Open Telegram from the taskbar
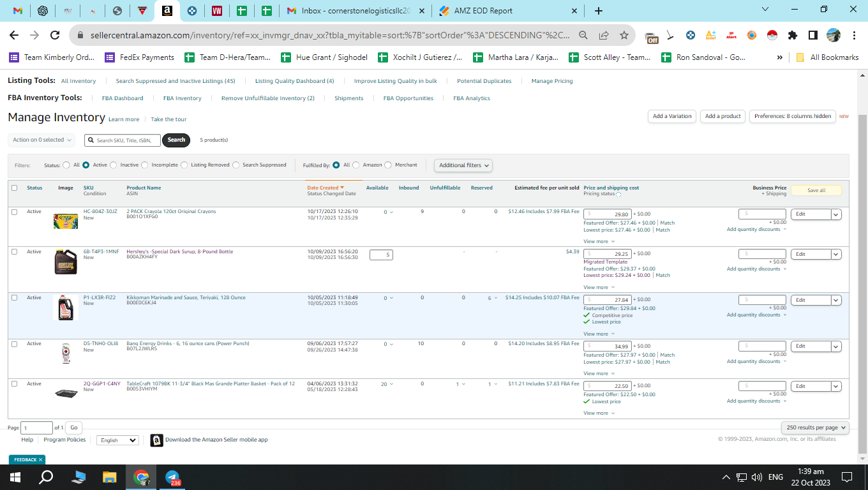Viewport: 868px width, 490px height. [x=173, y=477]
